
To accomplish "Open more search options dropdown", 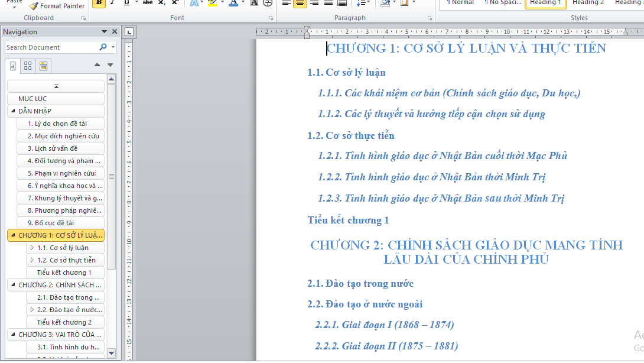I will pos(113,47).
